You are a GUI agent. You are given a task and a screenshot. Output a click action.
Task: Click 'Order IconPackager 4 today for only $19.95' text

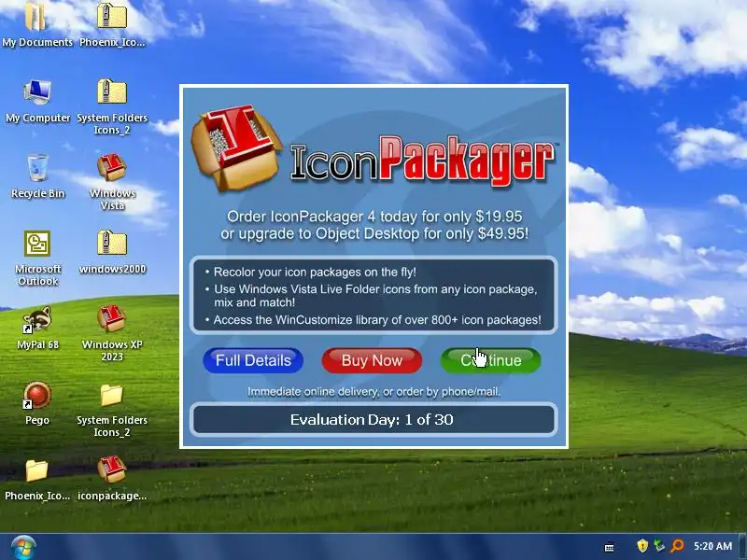[x=374, y=217]
